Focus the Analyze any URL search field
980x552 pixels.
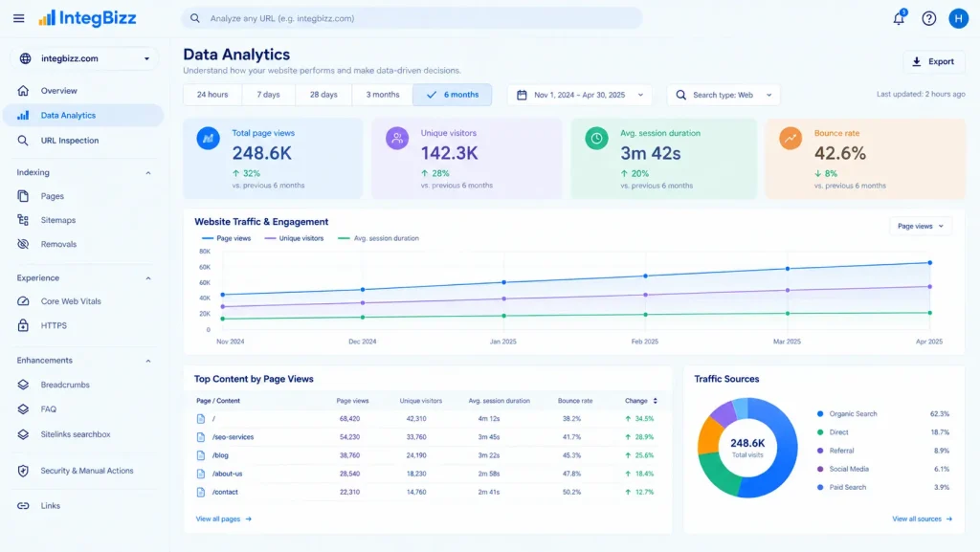(412, 18)
